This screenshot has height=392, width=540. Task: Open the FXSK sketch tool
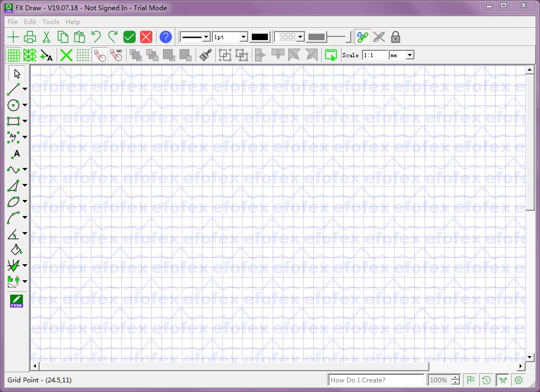tap(16, 301)
